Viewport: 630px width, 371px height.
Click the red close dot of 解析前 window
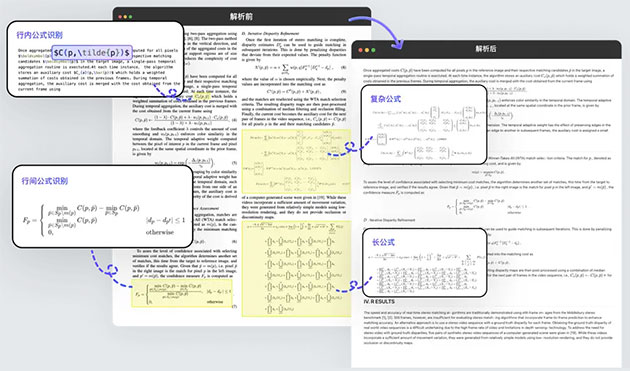click(x=120, y=17)
